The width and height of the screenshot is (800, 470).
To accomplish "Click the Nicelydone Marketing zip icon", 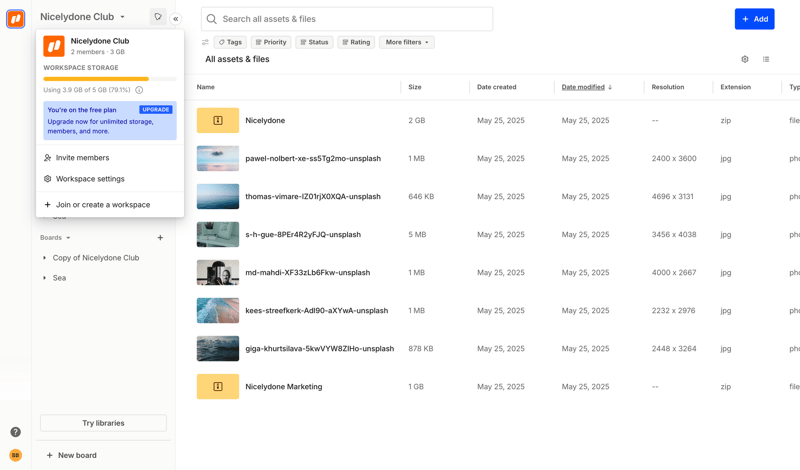I will click(x=218, y=386).
